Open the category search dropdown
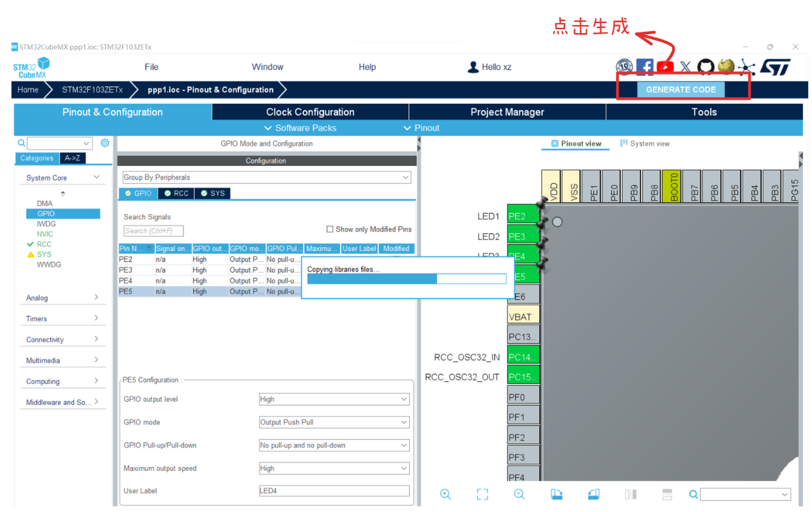The height and width of the screenshot is (512, 812). (x=86, y=143)
